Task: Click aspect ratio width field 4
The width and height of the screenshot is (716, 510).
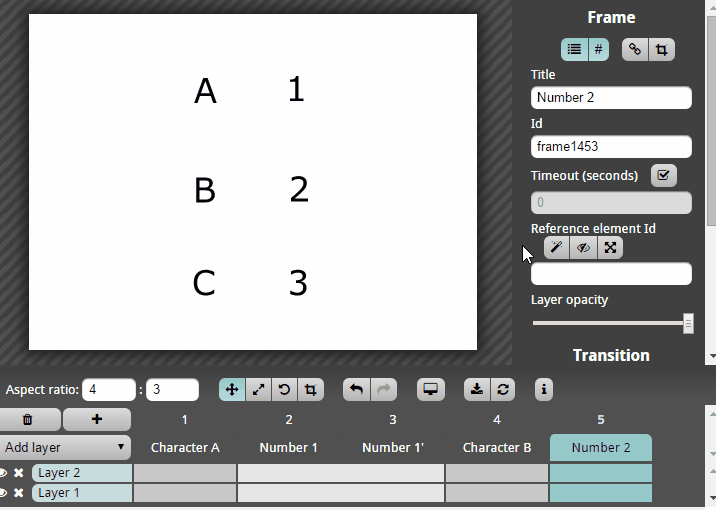Action: (109, 389)
